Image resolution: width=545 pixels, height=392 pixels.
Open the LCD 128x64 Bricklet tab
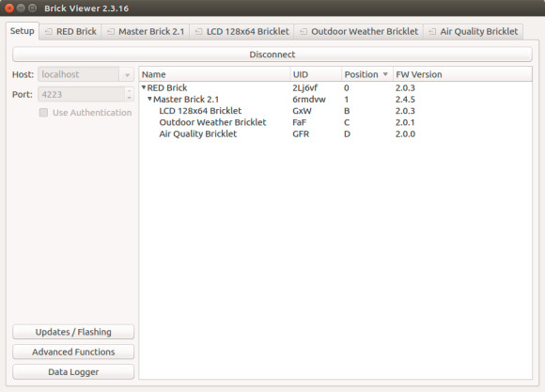tap(241, 32)
